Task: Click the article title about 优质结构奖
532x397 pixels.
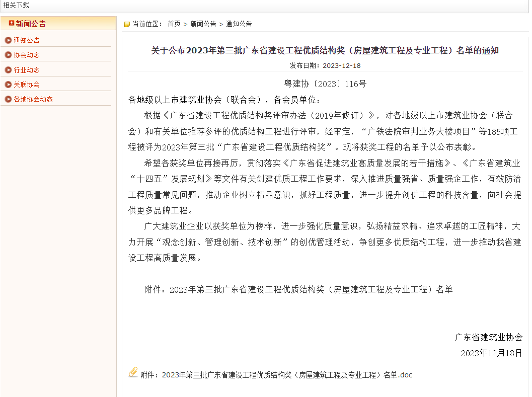Action: (x=325, y=50)
